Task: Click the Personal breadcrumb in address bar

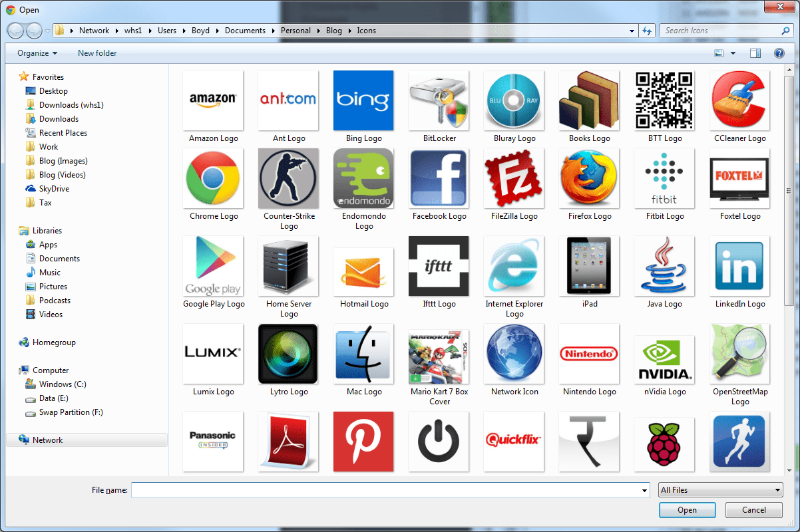Action: pyautogui.click(x=296, y=31)
